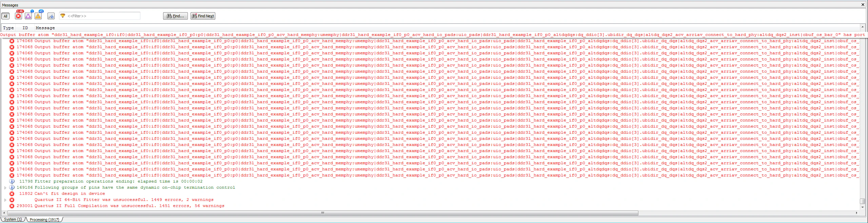The image size is (868, 223).
Task: Open the Find... dialog
Action: click(x=175, y=16)
